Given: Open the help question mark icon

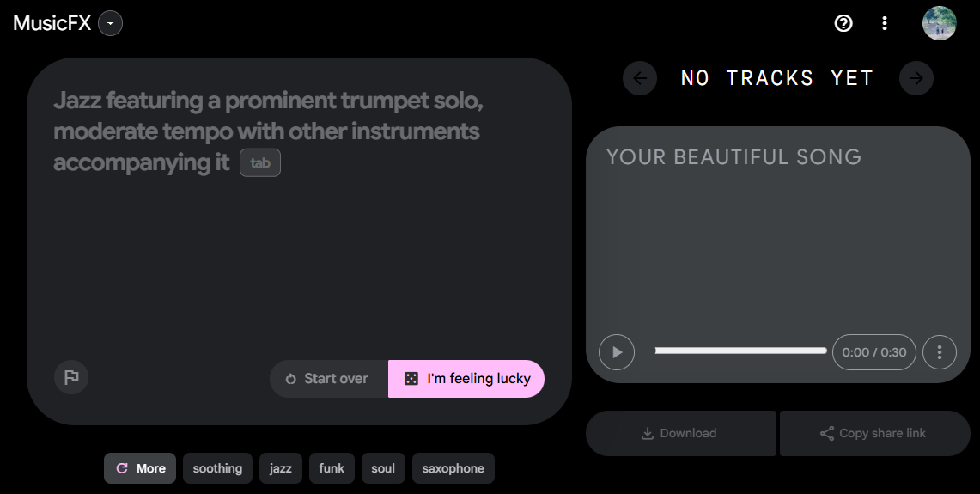Looking at the screenshot, I should (843, 23).
